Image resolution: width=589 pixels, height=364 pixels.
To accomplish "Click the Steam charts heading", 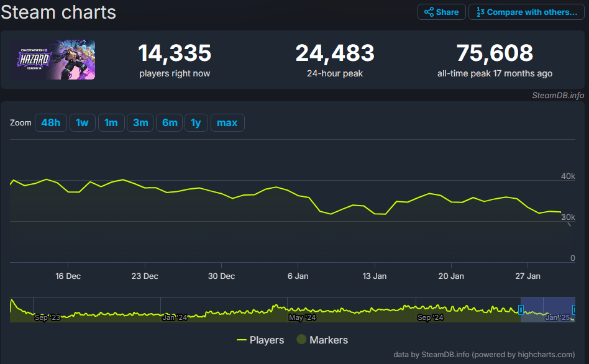I will [x=58, y=12].
